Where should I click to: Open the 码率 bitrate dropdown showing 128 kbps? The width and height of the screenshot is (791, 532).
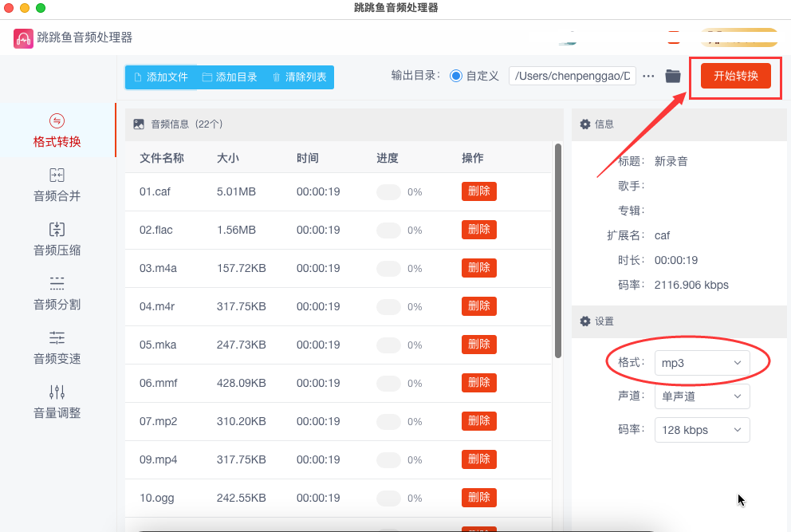[x=702, y=429]
